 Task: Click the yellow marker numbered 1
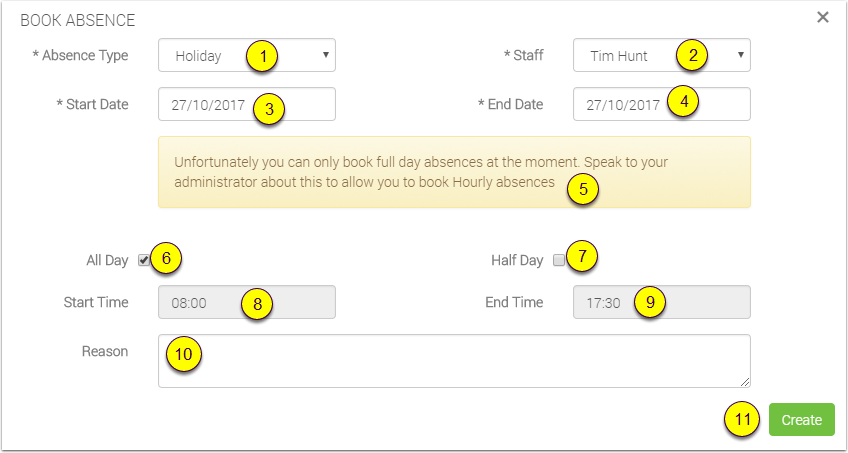pos(263,56)
